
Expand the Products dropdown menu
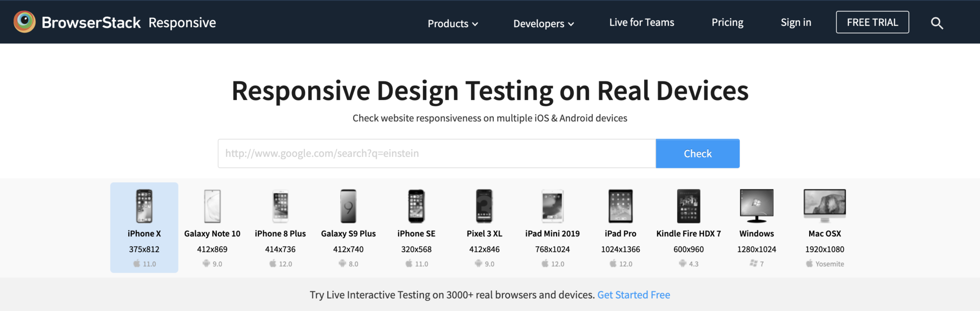point(453,23)
